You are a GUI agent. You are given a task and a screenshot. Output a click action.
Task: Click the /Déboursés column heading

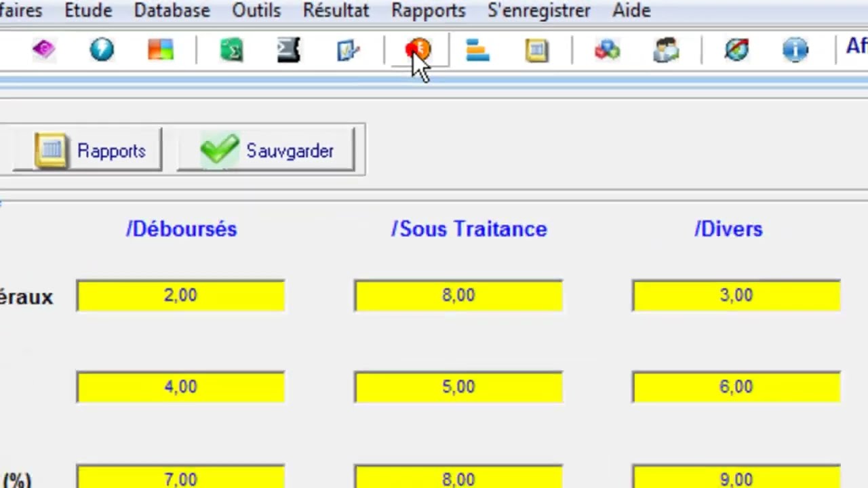182,229
